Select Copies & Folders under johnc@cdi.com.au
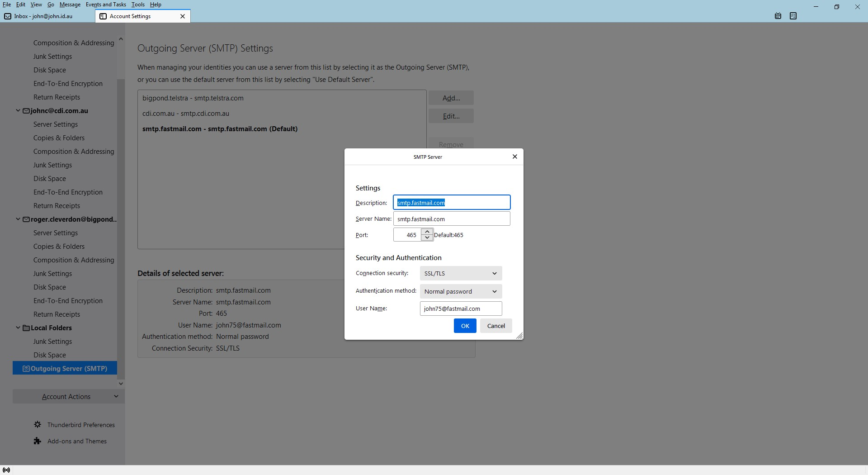Screen dimensions: 868x475 click(59, 138)
